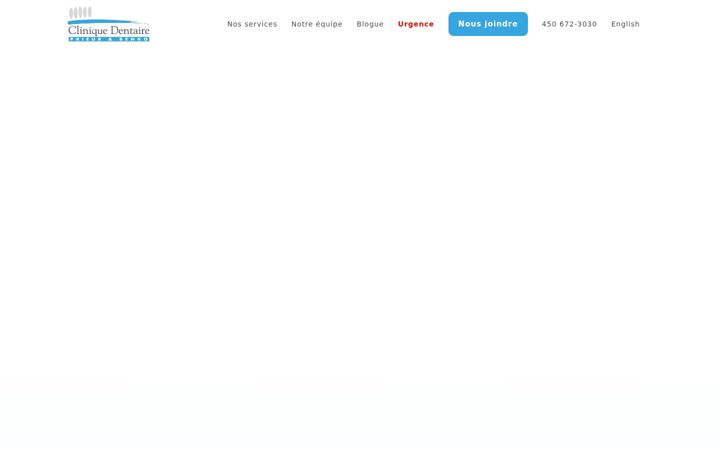Select the red Urgence link
This screenshot has height=450, width=720.
click(416, 24)
